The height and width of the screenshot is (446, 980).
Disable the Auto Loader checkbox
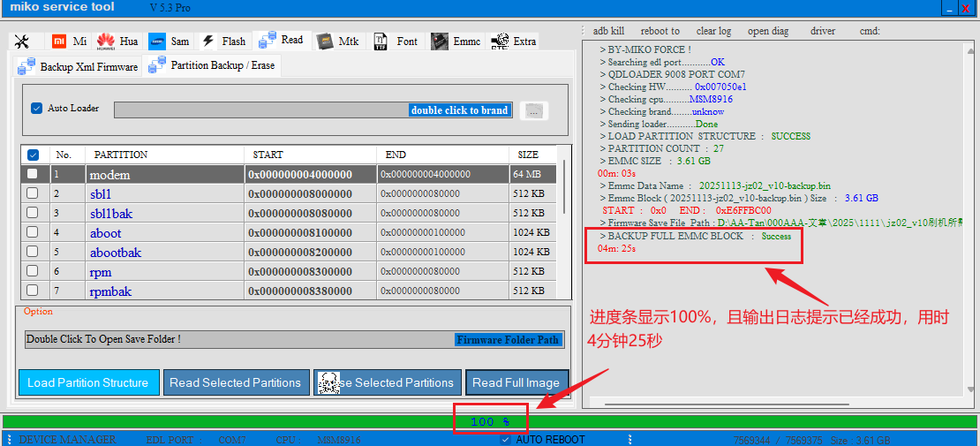(x=36, y=109)
